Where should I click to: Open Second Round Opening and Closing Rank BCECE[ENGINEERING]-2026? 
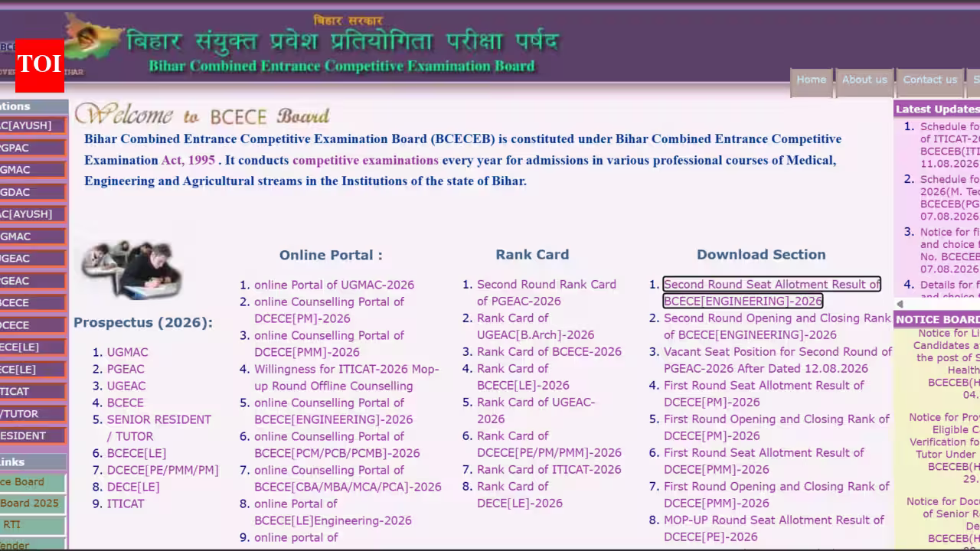coord(777,326)
